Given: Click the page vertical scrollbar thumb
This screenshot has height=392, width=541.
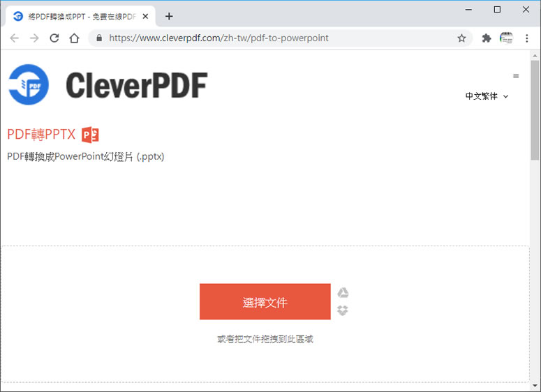Looking at the screenshot, I should coord(535,110).
